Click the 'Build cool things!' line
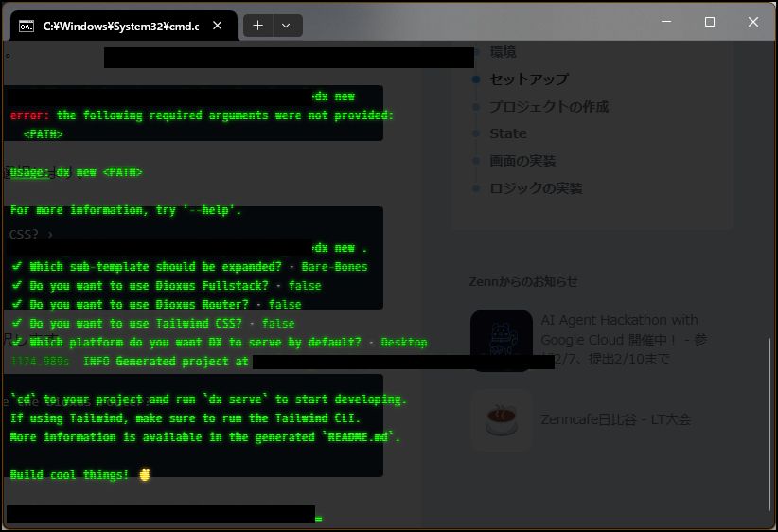 80,475
